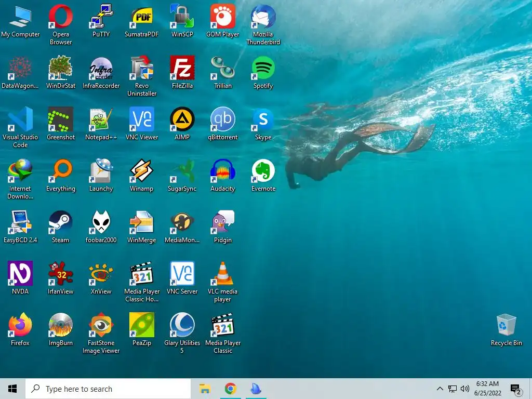Viewport: 532px width, 399px height.
Task: Click the taskbar search box
Action: click(108, 389)
